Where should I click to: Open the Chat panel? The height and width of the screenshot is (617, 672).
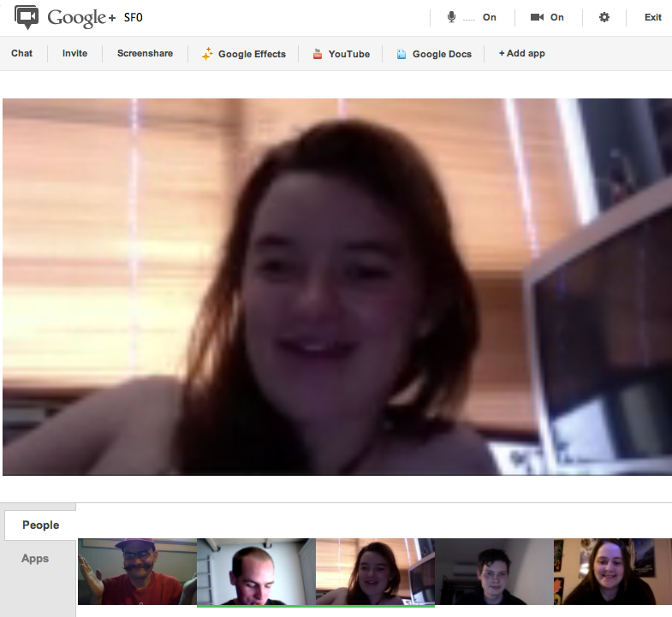(x=22, y=54)
